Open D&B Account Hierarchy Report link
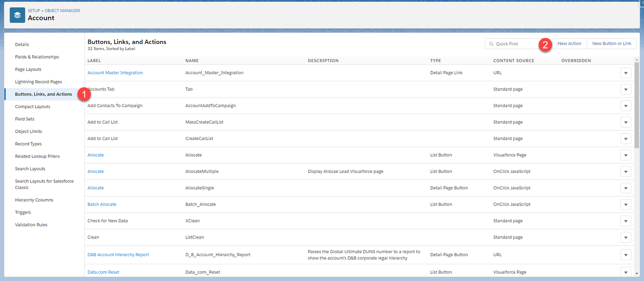 [118, 255]
